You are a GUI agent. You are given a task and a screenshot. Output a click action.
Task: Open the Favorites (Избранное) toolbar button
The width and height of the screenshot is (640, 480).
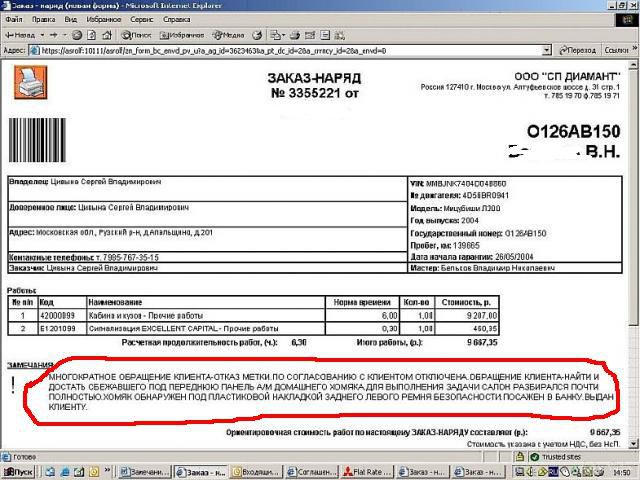tap(182, 36)
